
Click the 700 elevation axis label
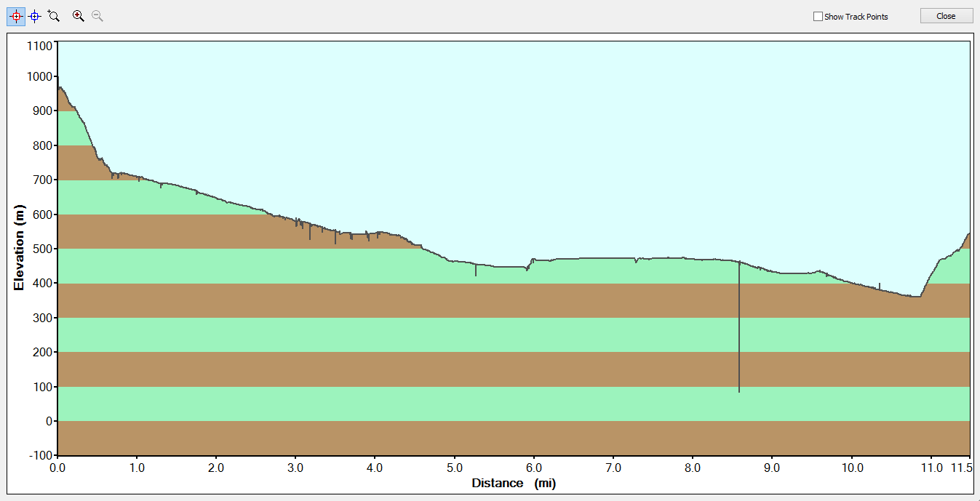(x=42, y=180)
